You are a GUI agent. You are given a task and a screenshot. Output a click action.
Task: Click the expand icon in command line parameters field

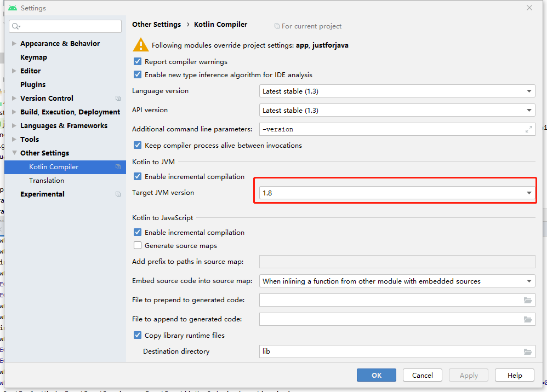coord(529,129)
